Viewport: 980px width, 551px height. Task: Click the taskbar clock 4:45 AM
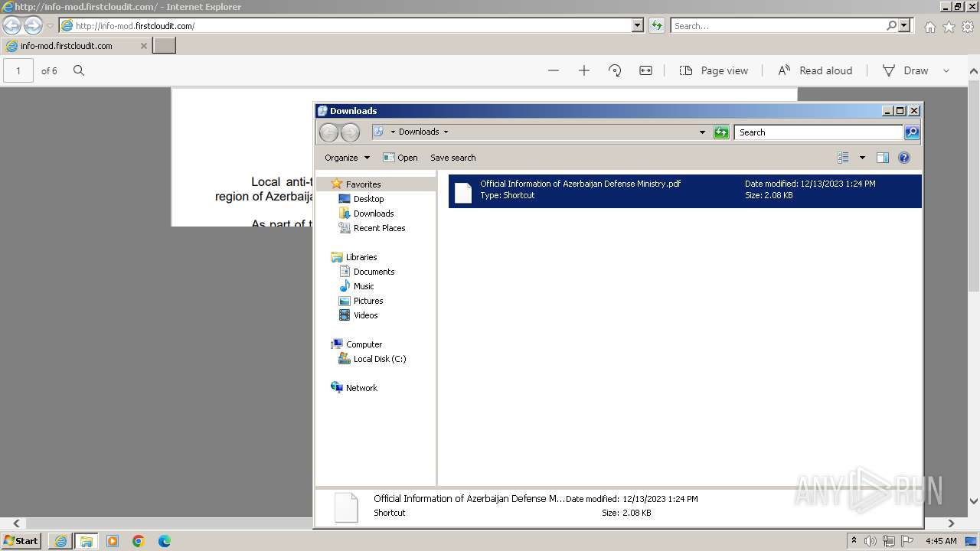point(941,541)
